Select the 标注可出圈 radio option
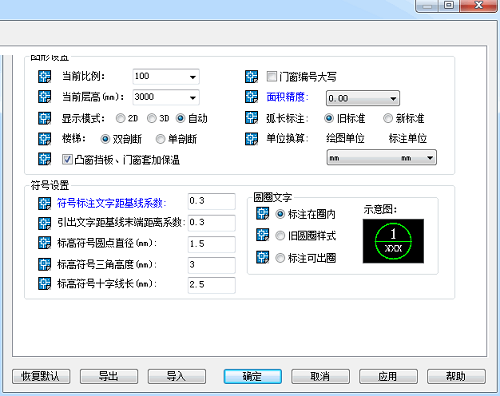Screen dimensions: 500x396 (280, 258)
